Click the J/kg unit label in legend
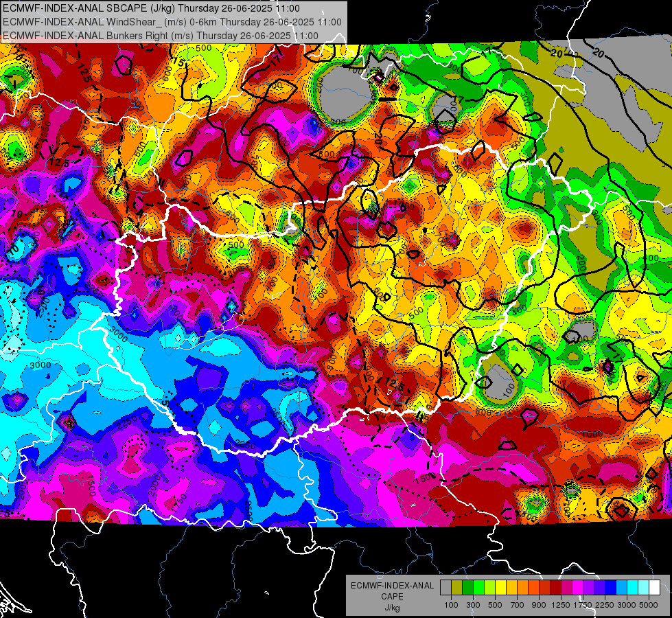The width and height of the screenshot is (672, 618). pos(392,608)
